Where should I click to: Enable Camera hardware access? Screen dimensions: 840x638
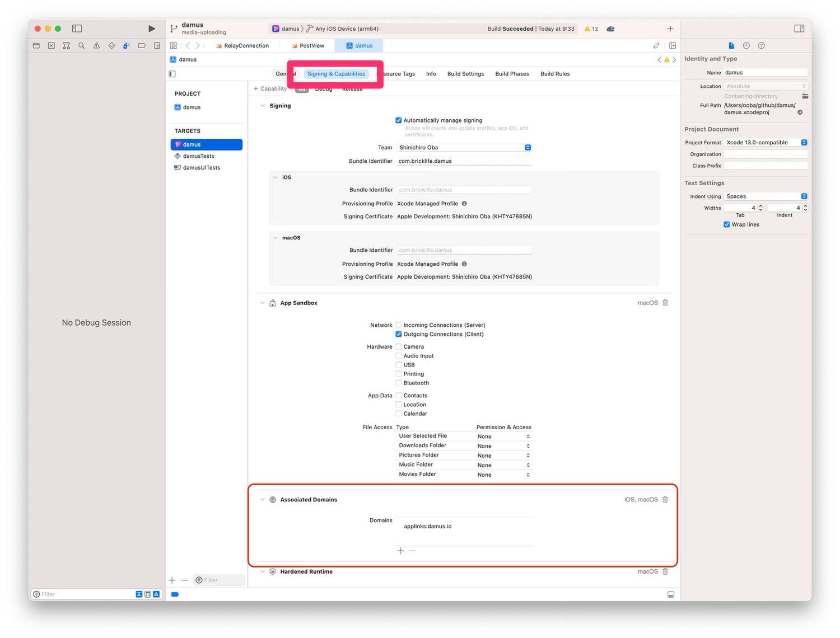click(399, 347)
